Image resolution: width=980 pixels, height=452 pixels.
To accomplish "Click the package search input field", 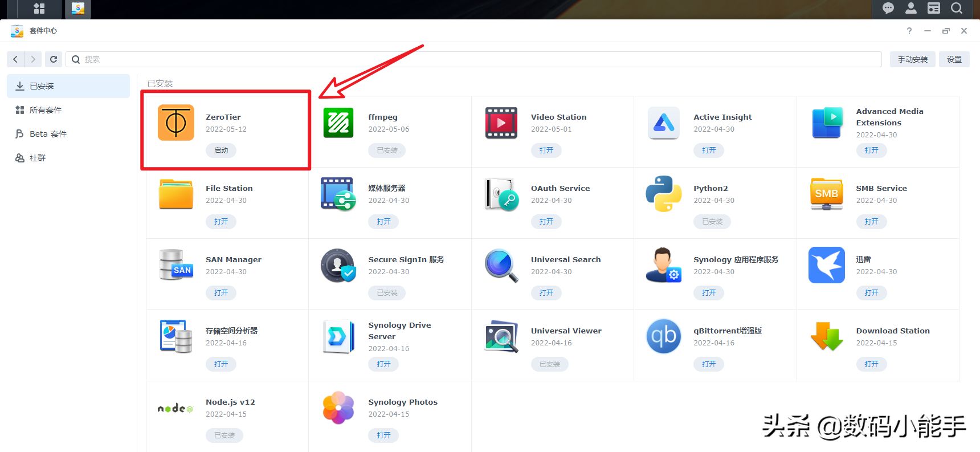I will point(474,59).
